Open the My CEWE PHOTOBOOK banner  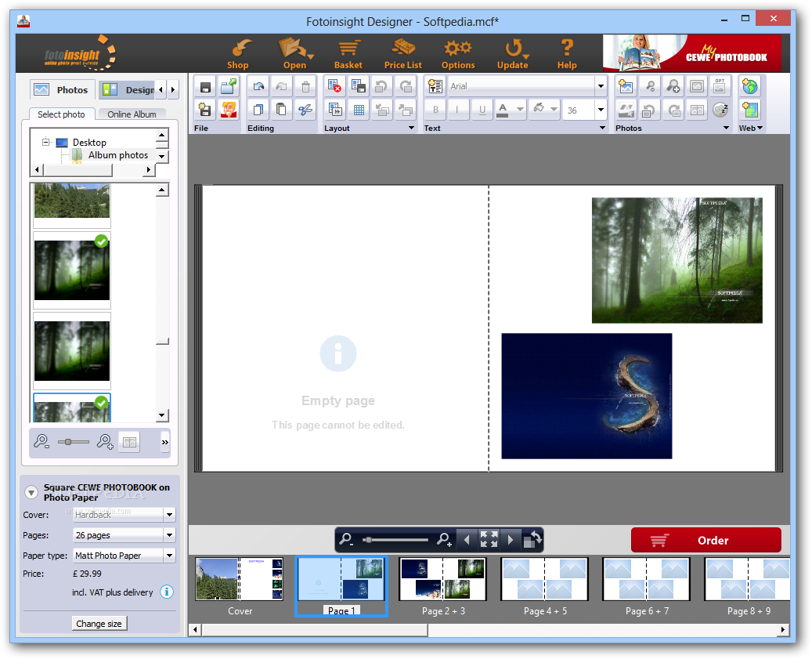click(692, 53)
